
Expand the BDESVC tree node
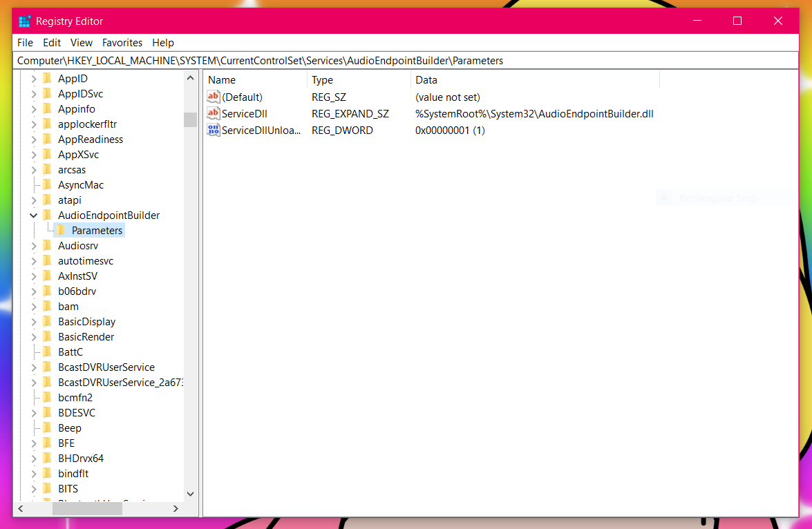[x=34, y=412]
